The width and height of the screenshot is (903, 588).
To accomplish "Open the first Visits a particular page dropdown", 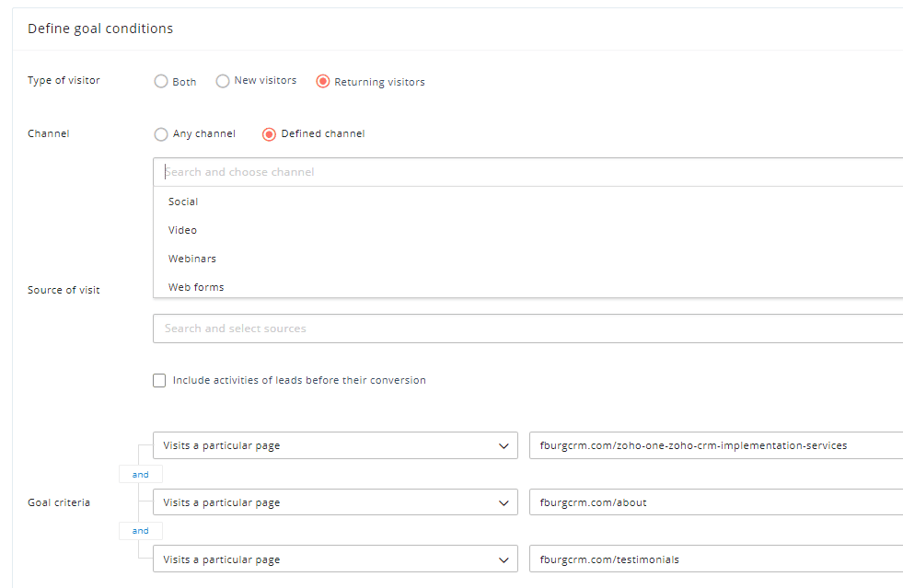I will 335,444.
